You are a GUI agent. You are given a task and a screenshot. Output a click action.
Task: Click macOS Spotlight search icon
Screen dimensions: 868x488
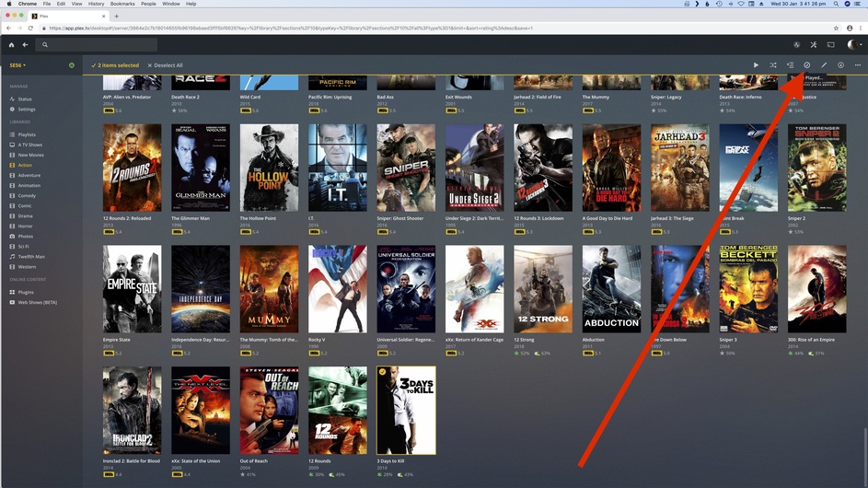tap(836, 4)
